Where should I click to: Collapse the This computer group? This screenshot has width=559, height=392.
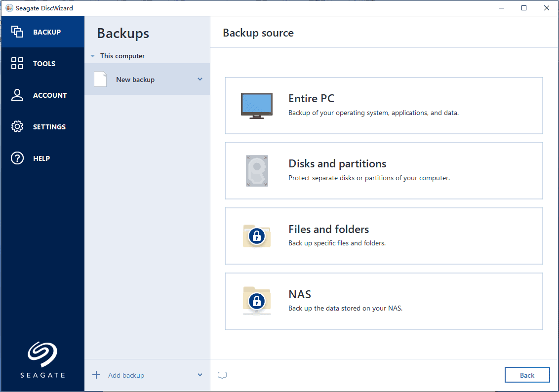[92, 56]
